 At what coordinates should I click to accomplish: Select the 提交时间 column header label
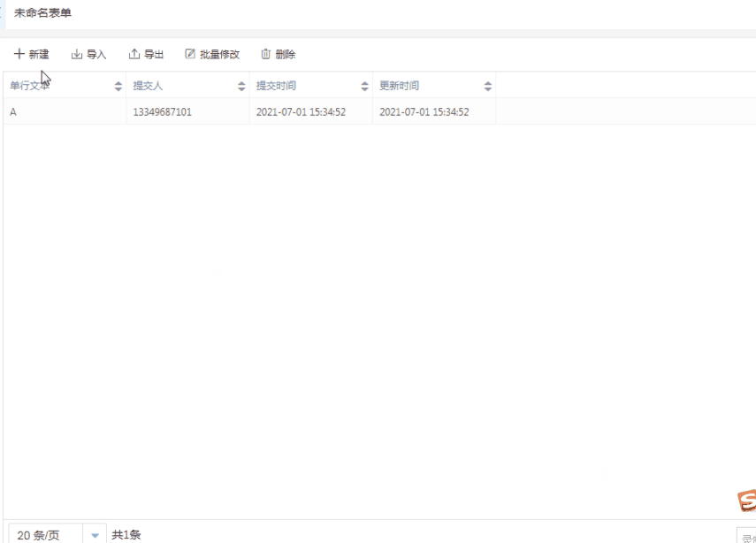276,86
